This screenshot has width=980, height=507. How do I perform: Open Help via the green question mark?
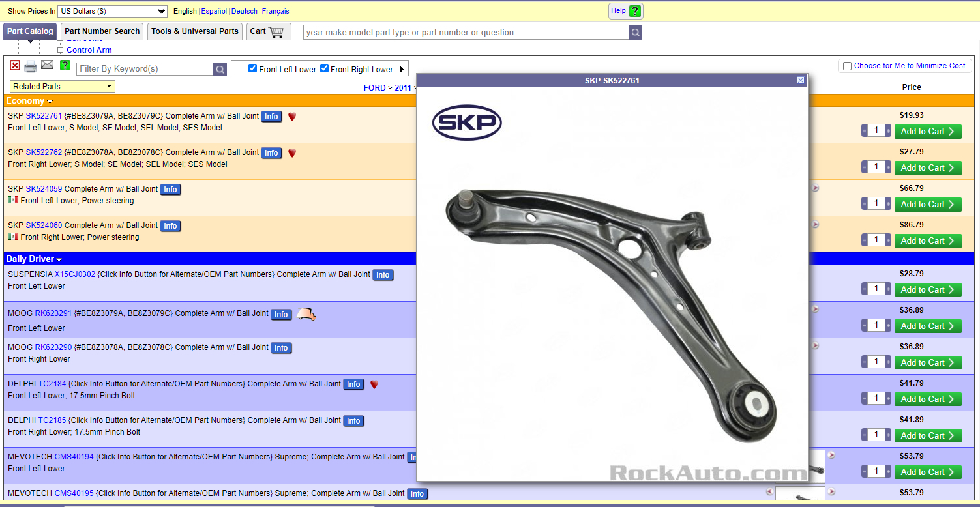click(635, 11)
